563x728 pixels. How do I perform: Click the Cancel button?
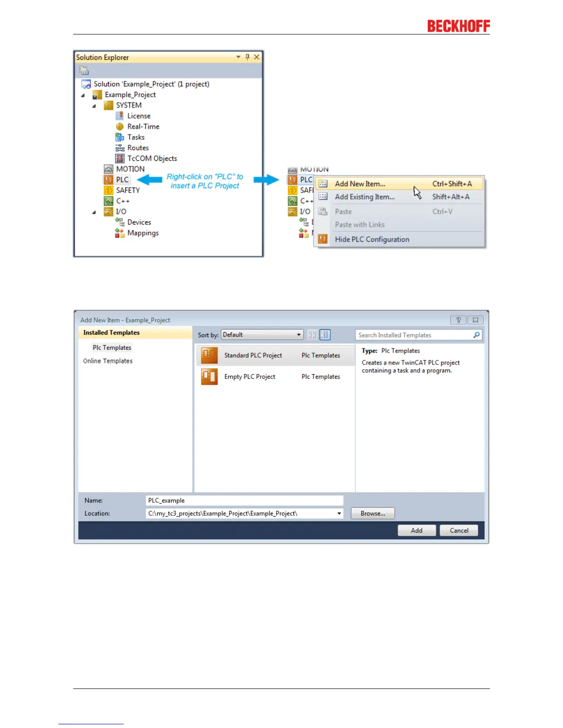[459, 530]
